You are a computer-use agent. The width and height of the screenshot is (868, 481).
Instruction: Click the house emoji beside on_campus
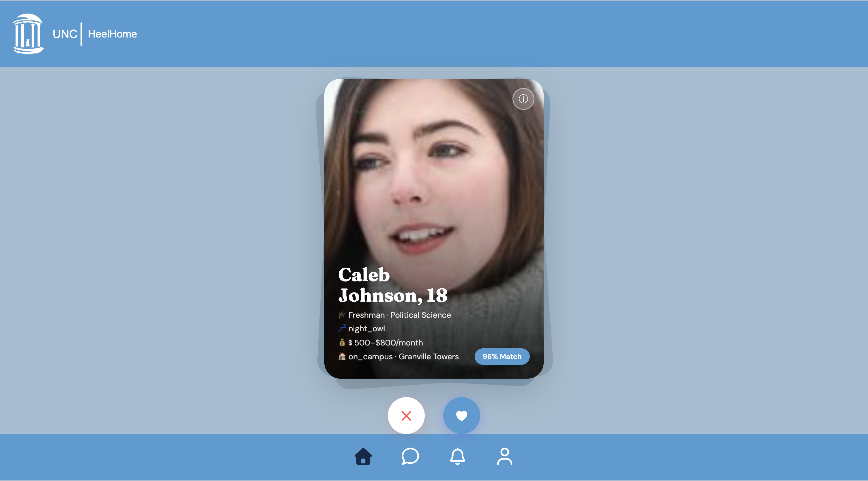342,356
